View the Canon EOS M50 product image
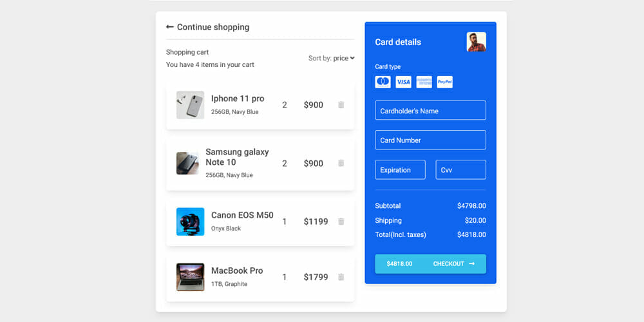The height and width of the screenshot is (322, 644). click(190, 222)
